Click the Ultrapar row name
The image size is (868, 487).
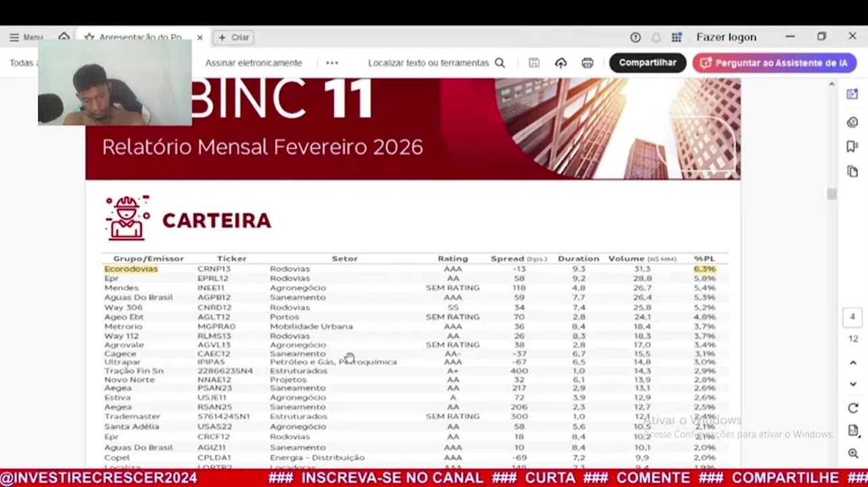(122, 363)
